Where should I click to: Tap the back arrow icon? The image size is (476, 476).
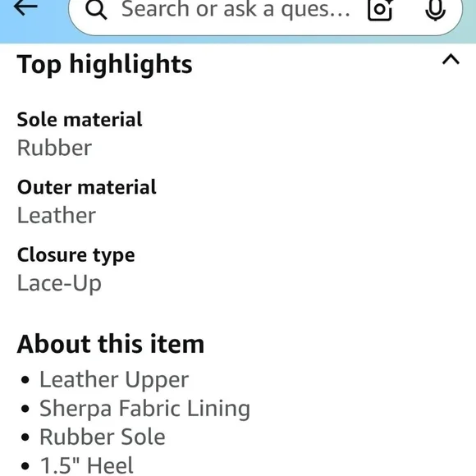pos(25,7)
